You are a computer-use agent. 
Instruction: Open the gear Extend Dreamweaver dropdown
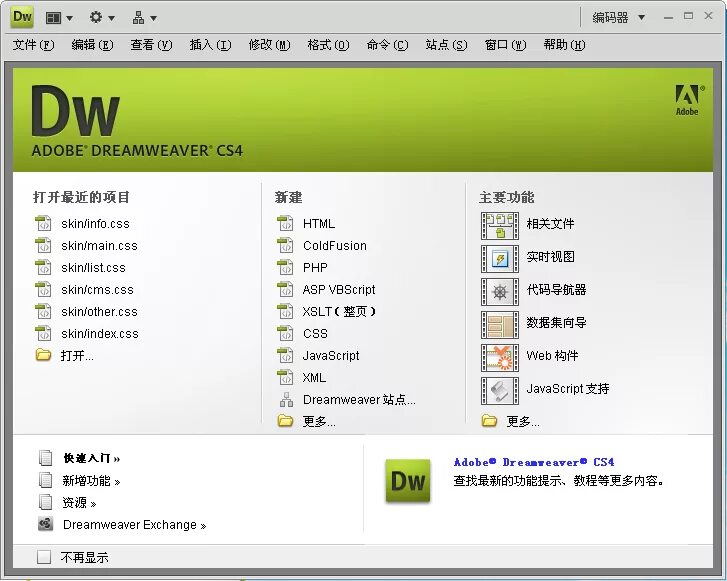click(102, 18)
